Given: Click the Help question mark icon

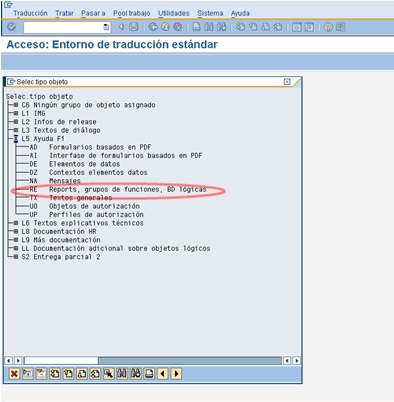Looking at the screenshot, I should pyautogui.click(x=328, y=27).
